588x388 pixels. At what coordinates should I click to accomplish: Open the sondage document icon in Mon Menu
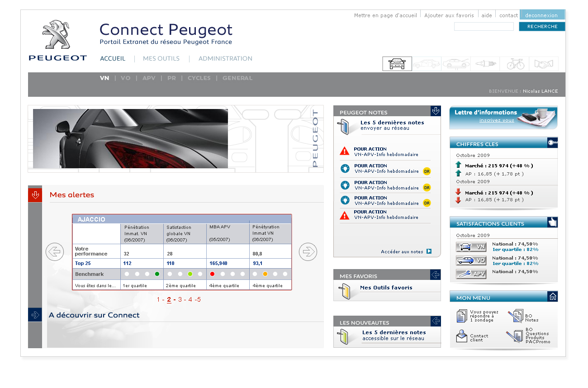[462, 316]
